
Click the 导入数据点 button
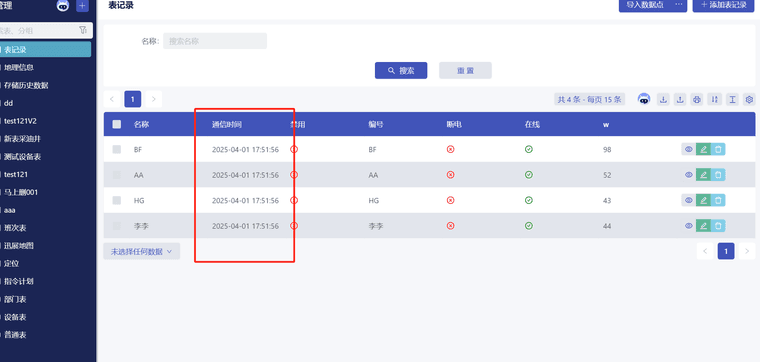645,4
